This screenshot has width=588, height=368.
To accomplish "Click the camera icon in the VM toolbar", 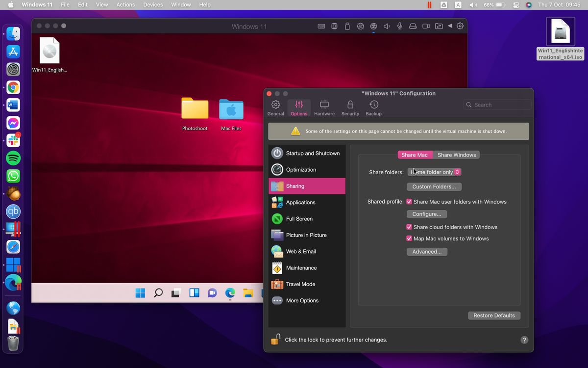I will click(x=425, y=26).
